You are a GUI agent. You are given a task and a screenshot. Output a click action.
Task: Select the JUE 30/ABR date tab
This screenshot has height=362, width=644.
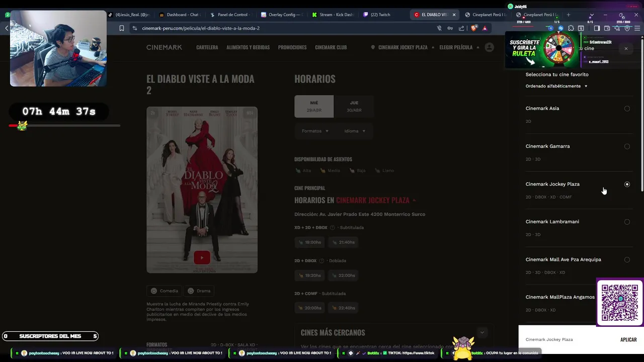coord(354,106)
